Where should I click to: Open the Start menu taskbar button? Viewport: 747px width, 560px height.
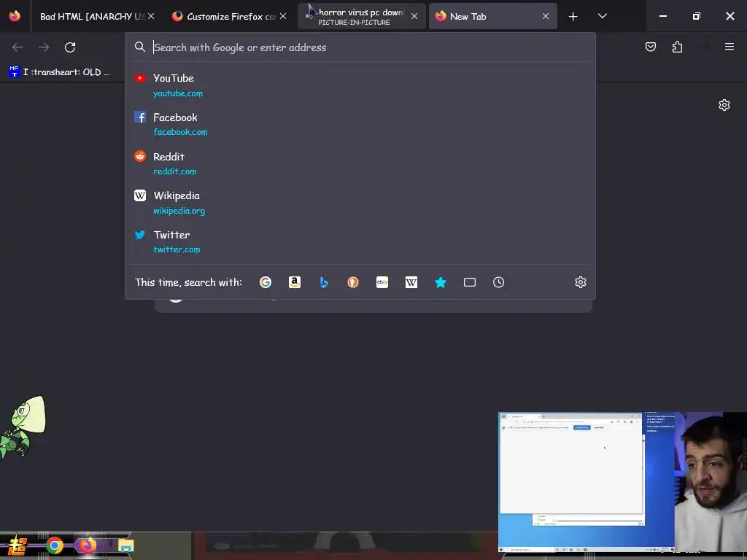pos(18,545)
